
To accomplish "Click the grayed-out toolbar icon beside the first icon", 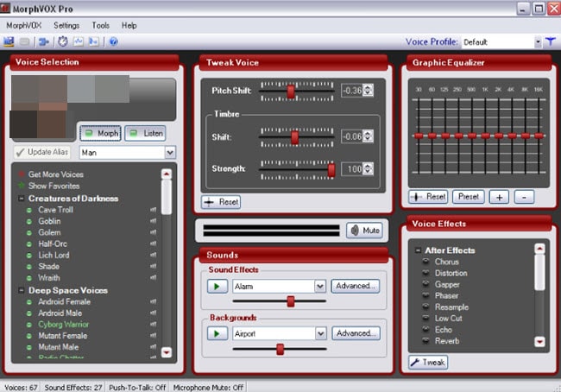I will [24, 42].
